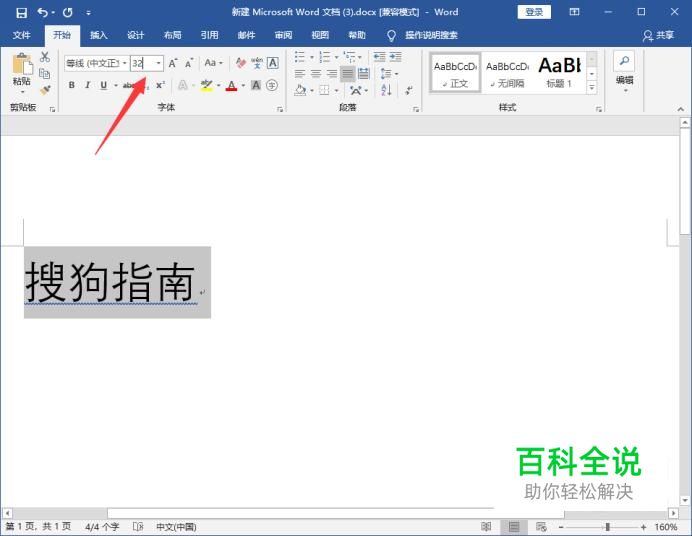Toggle bold formatting
692x536 pixels.
pos(71,85)
